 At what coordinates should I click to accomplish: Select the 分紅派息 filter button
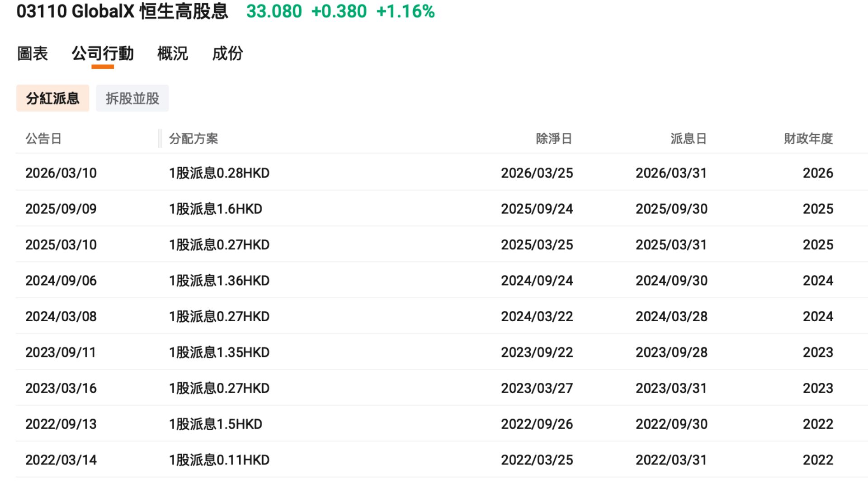tap(52, 98)
